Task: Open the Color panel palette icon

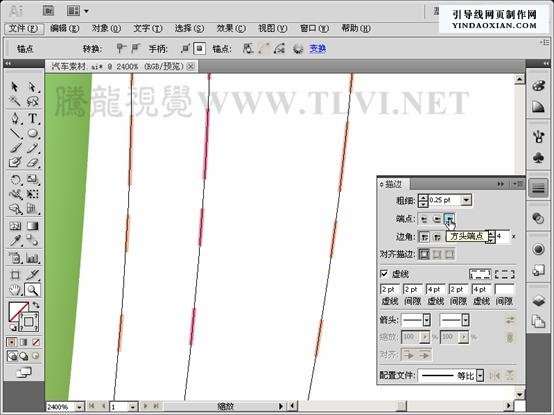Action: (x=538, y=86)
